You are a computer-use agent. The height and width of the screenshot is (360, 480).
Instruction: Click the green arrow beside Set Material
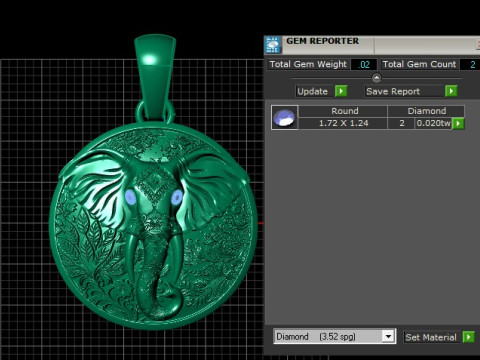coord(468,337)
